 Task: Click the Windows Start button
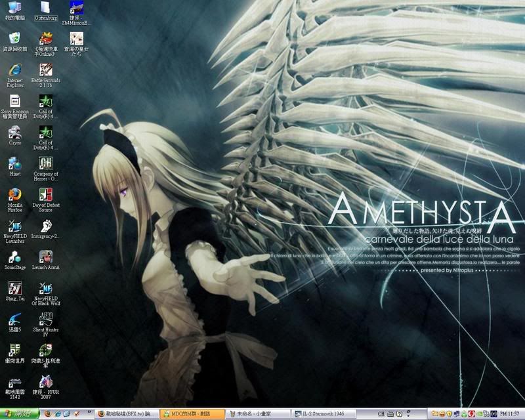click(x=19, y=414)
